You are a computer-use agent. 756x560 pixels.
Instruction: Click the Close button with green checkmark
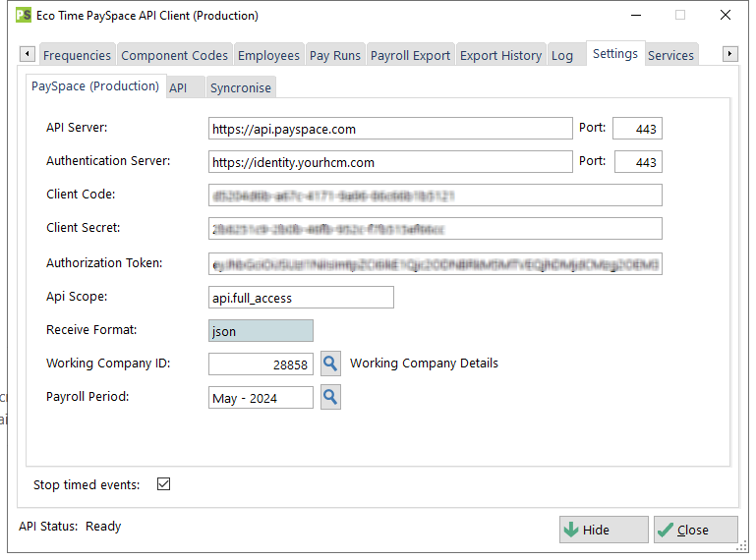(696, 530)
